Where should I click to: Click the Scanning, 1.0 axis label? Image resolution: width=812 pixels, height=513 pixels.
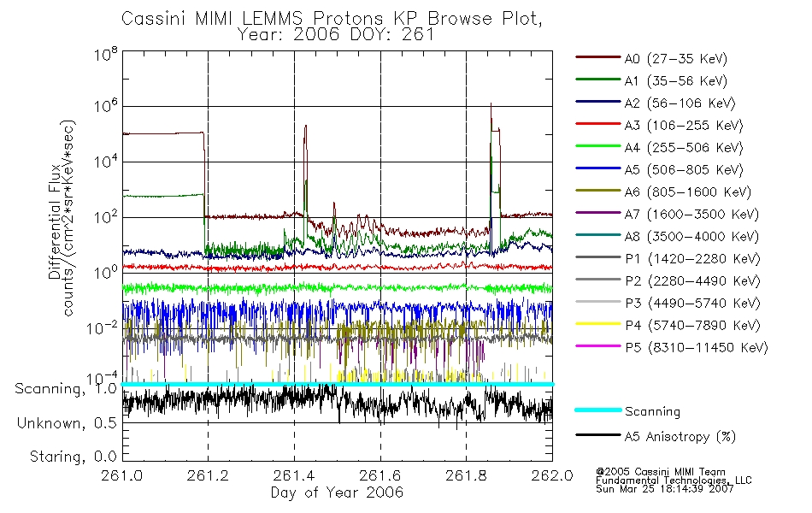tap(66, 389)
